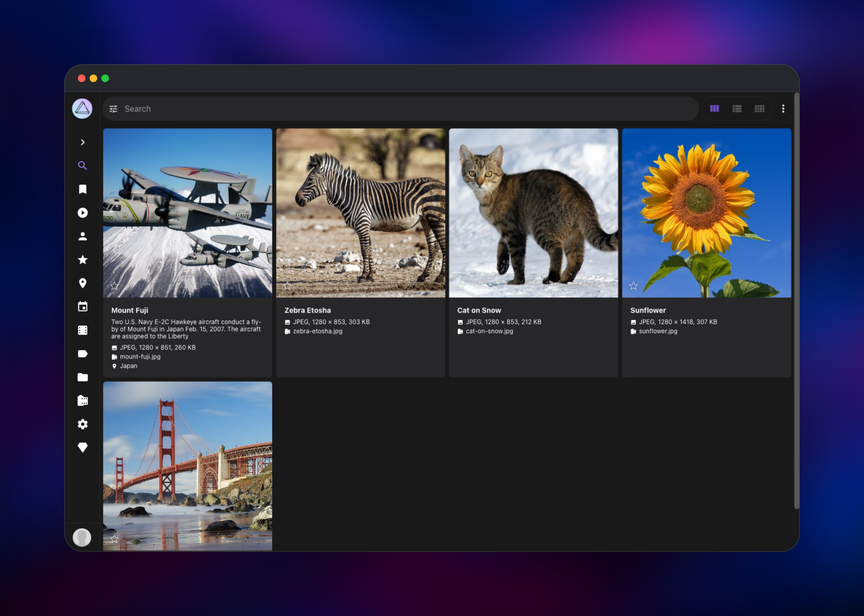Favorite the Mount Fuji photo
The image size is (864, 616).
pyautogui.click(x=114, y=286)
